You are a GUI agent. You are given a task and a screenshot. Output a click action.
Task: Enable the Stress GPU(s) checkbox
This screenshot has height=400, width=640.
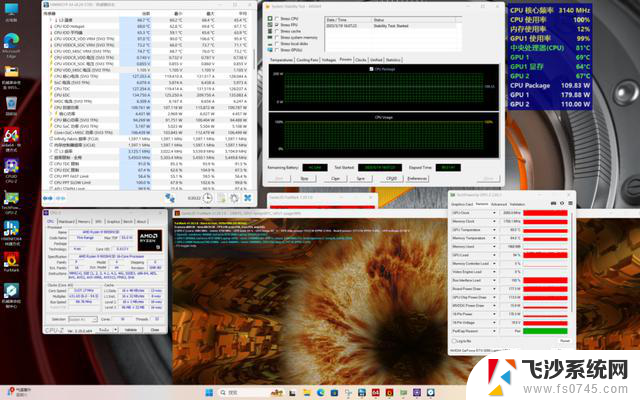point(277,50)
